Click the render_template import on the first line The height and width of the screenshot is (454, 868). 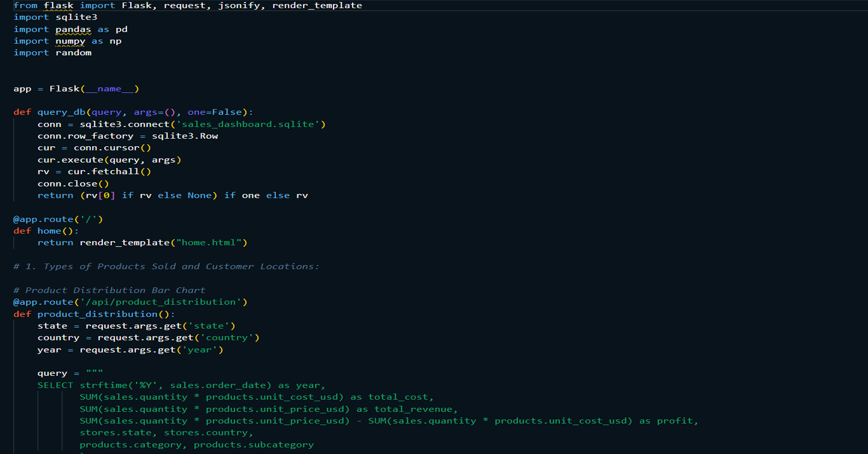coord(317,6)
